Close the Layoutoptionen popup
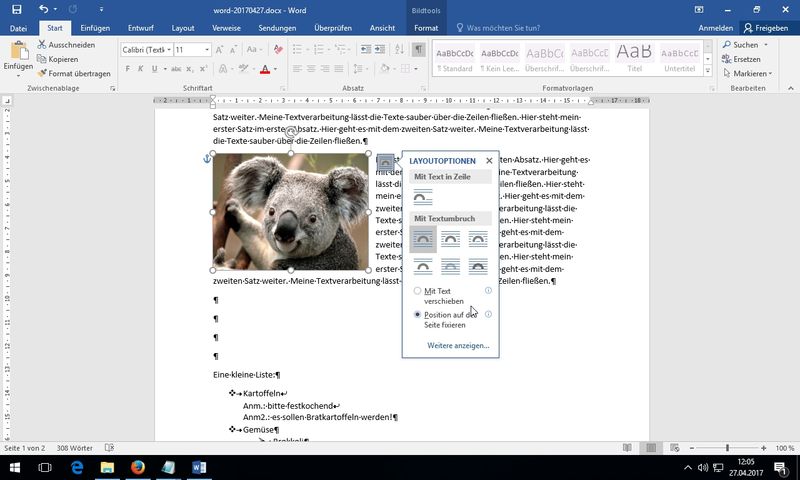This screenshot has width=800, height=480. tap(489, 160)
